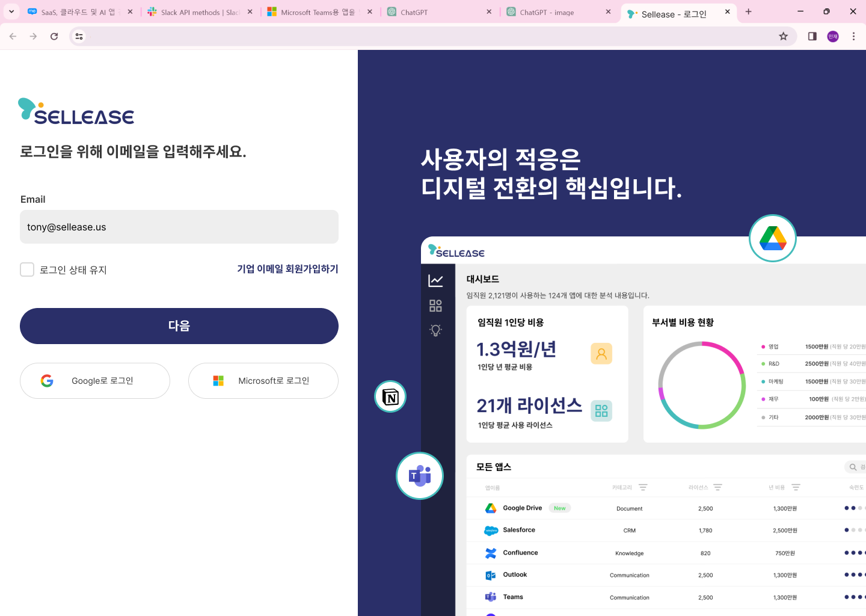Viewport: 866px width, 616px height.
Task: Click the Confluence row icon
Action: coord(491,553)
